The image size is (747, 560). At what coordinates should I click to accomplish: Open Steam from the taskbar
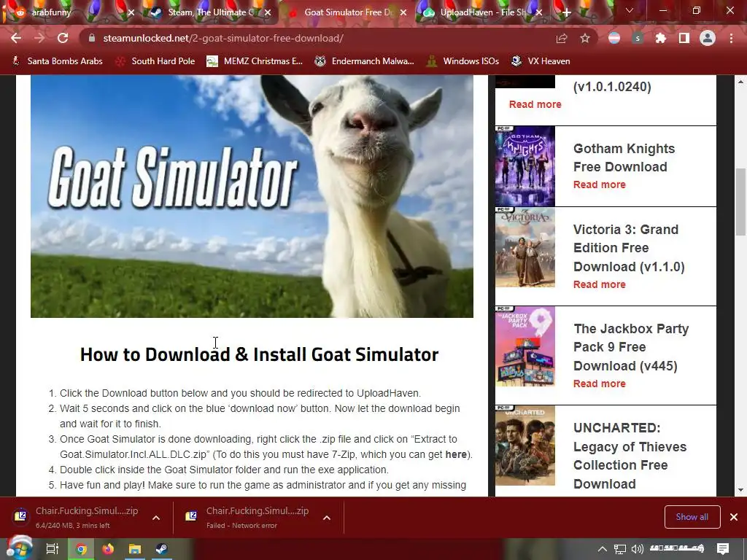coord(161,549)
